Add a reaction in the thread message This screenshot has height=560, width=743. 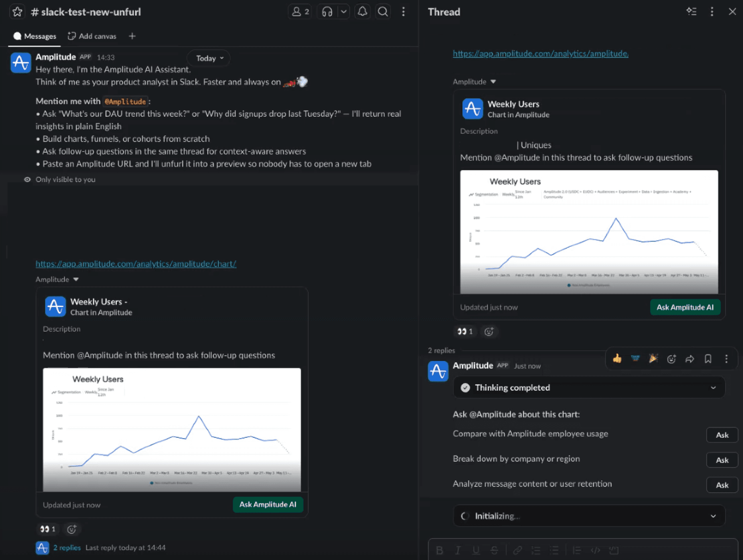(x=489, y=331)
